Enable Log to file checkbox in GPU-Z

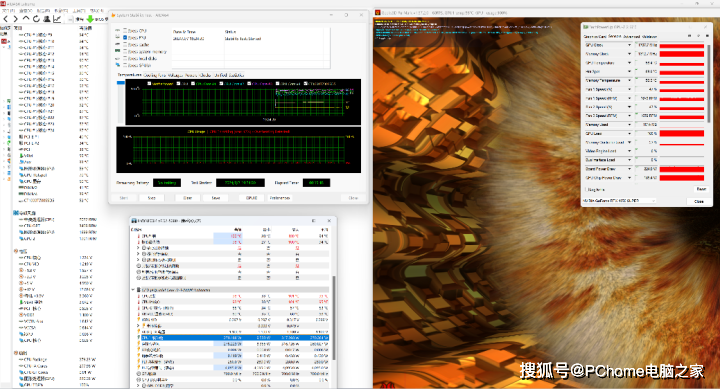click(x=586, y=189)
